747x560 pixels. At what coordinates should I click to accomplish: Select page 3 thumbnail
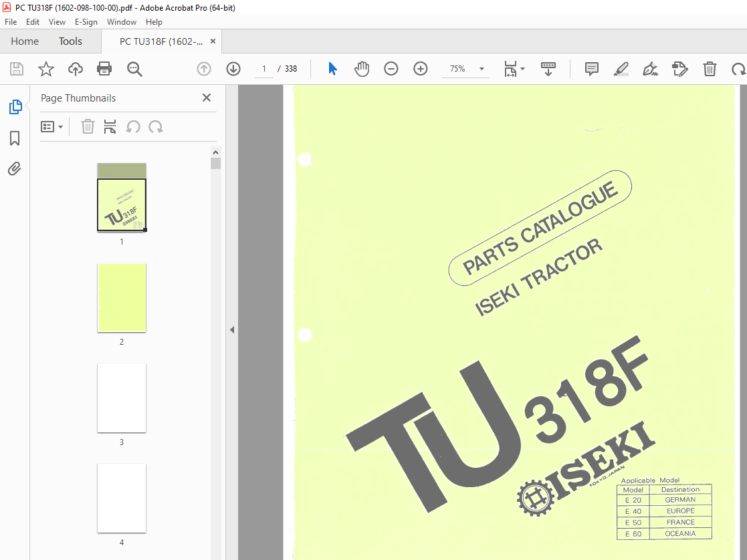pyautogui.click(x=122, y=398)
